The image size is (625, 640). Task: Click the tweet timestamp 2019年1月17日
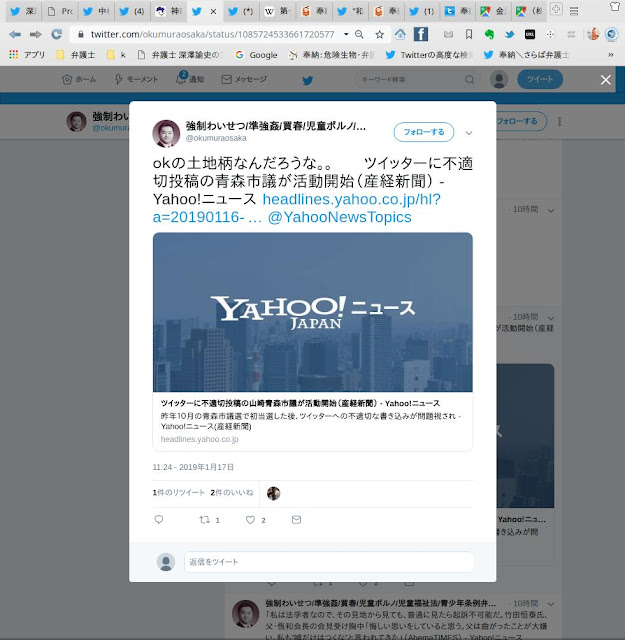pyautogui.click(x=193, y=467)
